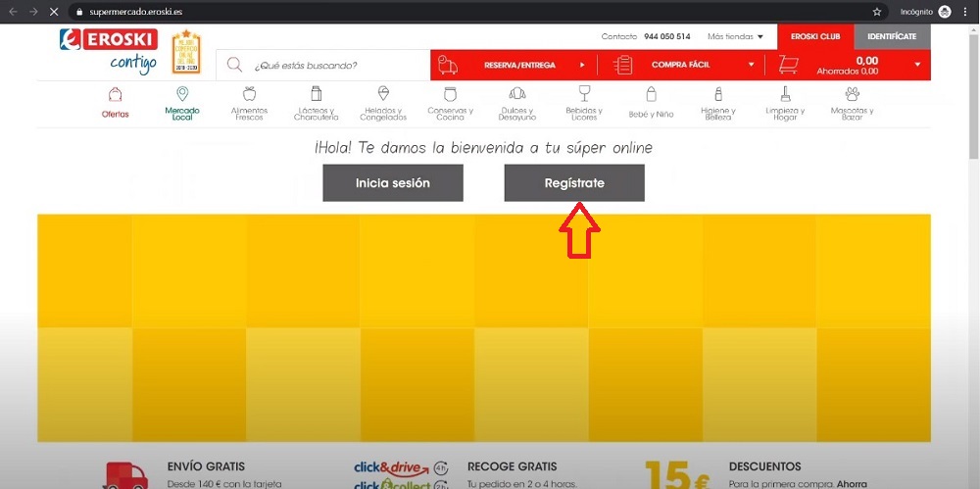Open the Ofertas category
Screen dimensions: 980x489
[x=116, y=102]
